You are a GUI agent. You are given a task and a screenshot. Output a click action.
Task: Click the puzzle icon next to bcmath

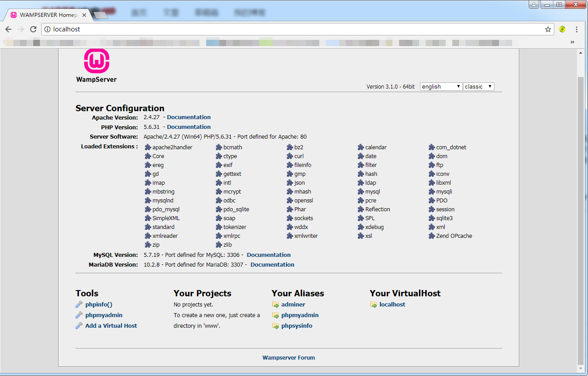coord(219,147)
